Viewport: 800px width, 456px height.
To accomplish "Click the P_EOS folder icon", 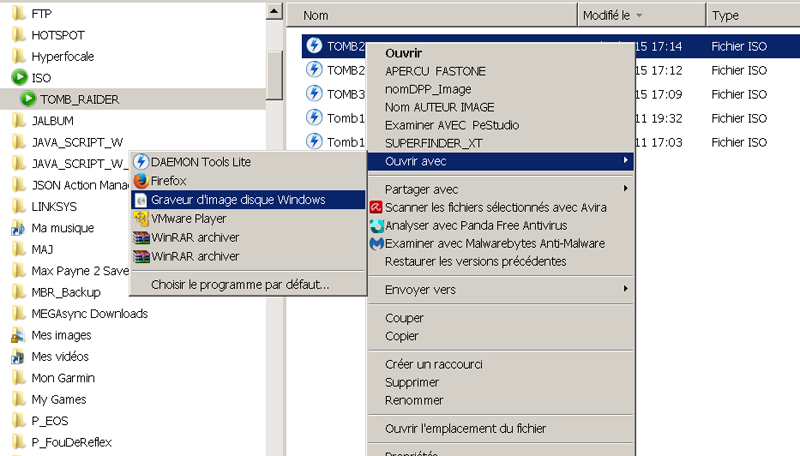I will pyautogui.click(x=18, y=421).
